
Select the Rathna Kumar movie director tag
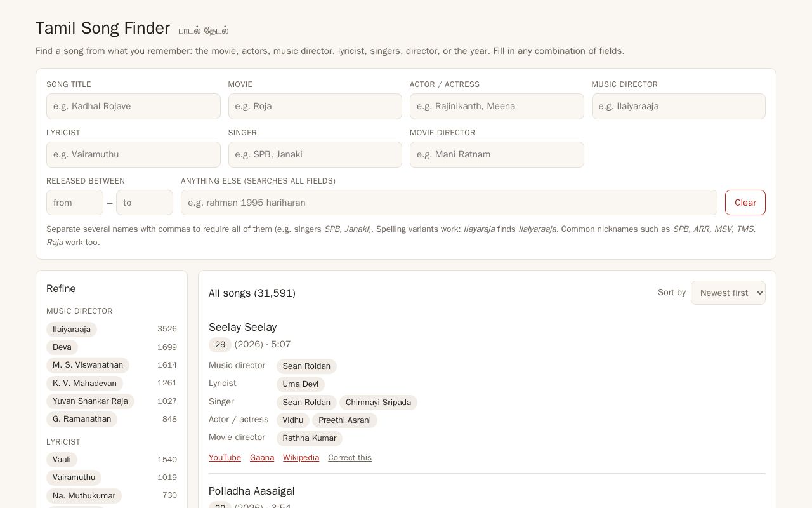(310, 438)
